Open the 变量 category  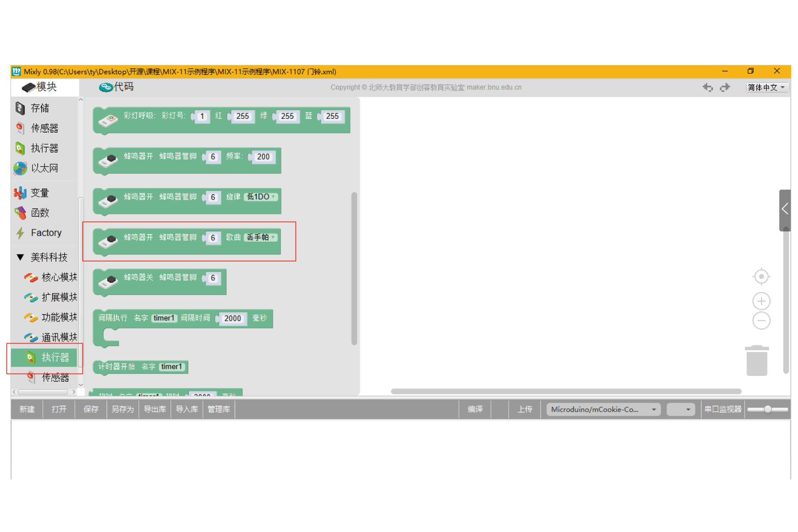point(39,193)
